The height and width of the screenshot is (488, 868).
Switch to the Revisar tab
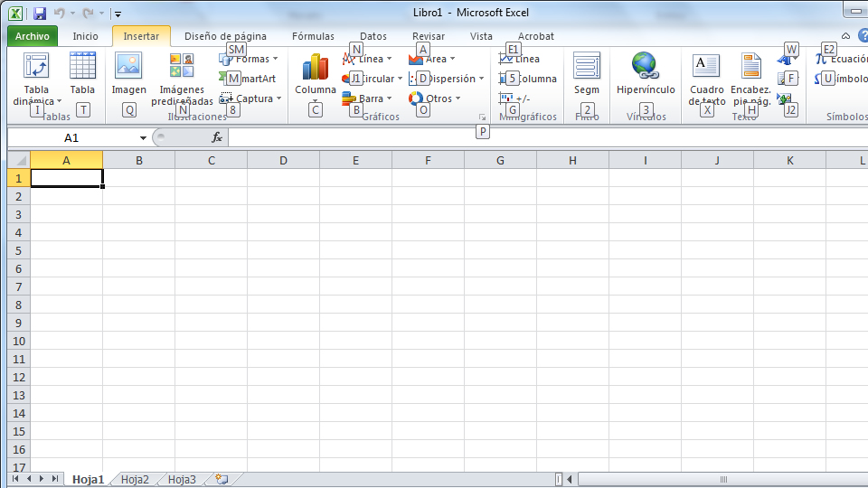tap(429, 36)
